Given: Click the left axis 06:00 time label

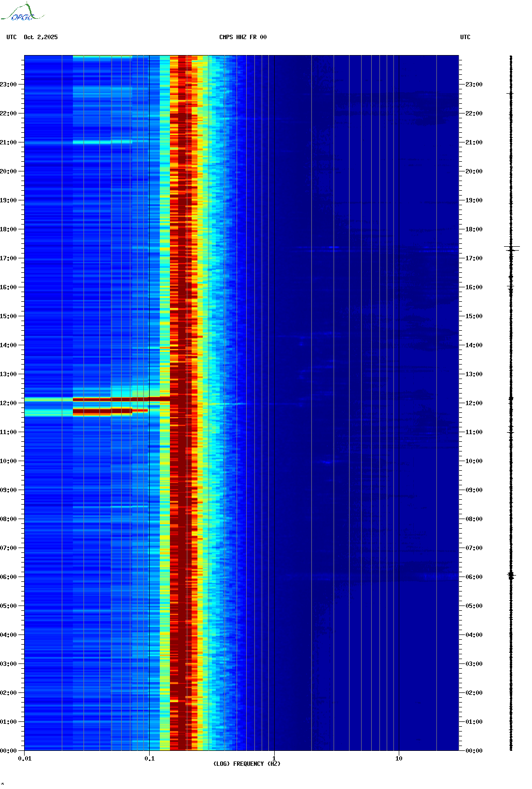Looking at the screenshot, I should (x=8, y=577).
